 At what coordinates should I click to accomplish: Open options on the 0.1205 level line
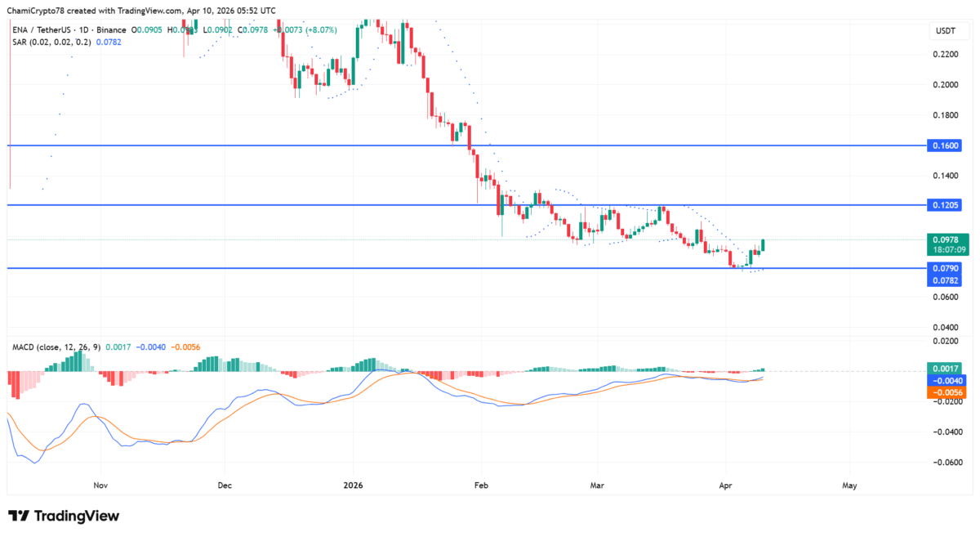pos(946,205)
